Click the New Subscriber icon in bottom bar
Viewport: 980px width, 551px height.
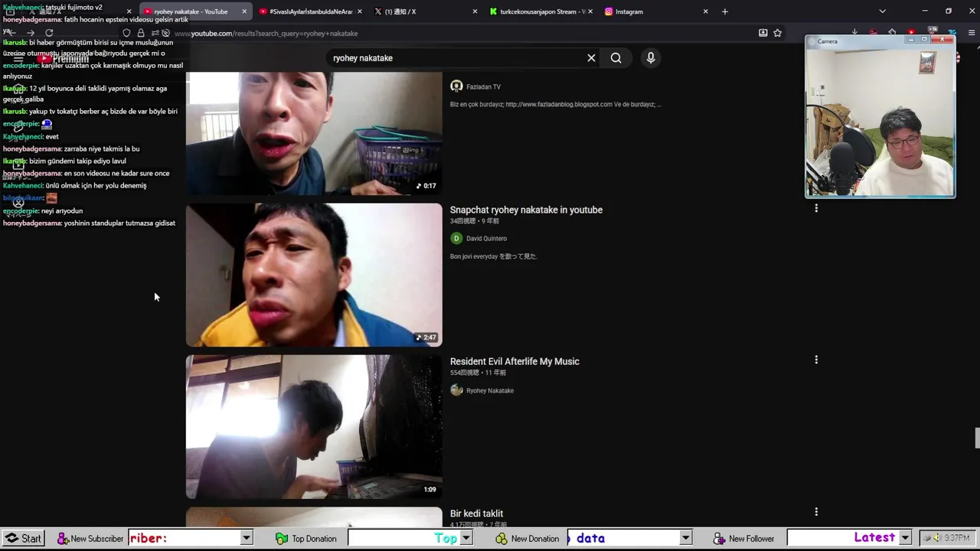(x=63, y=539)
